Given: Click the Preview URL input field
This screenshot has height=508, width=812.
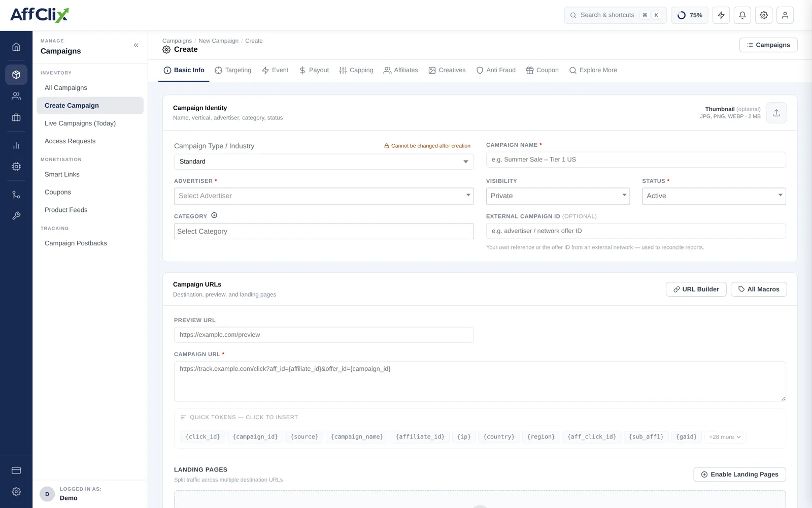Looking at the screenshot, I should point(324,335).
